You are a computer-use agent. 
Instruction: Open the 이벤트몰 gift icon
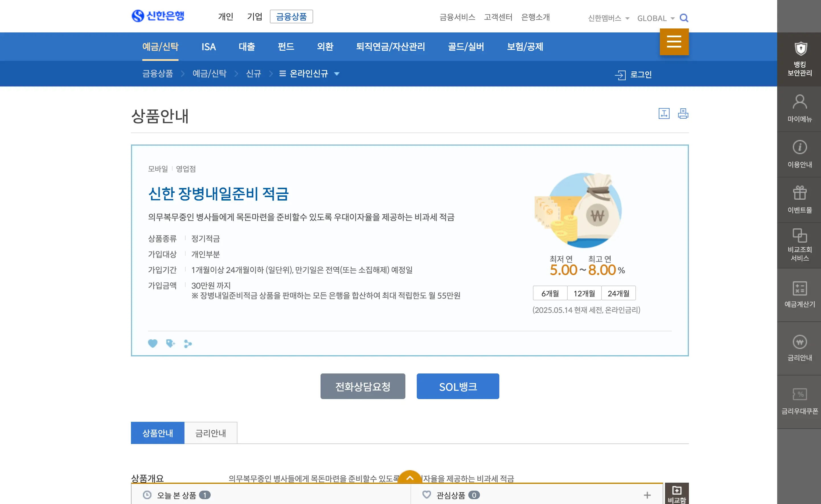click(799, 200)
